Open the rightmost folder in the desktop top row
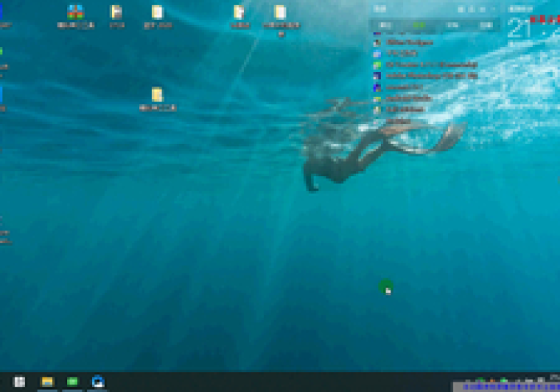560x392 pixels. 280,13
